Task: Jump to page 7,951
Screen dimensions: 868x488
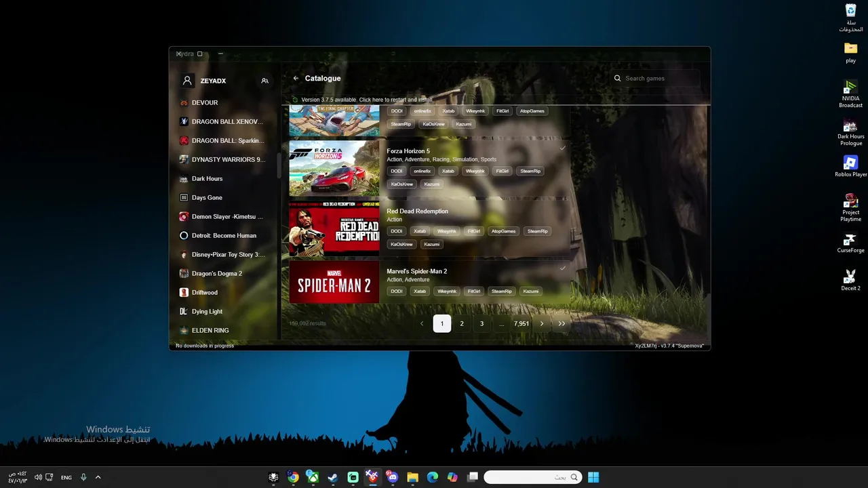Action: (x=521, y=324)
